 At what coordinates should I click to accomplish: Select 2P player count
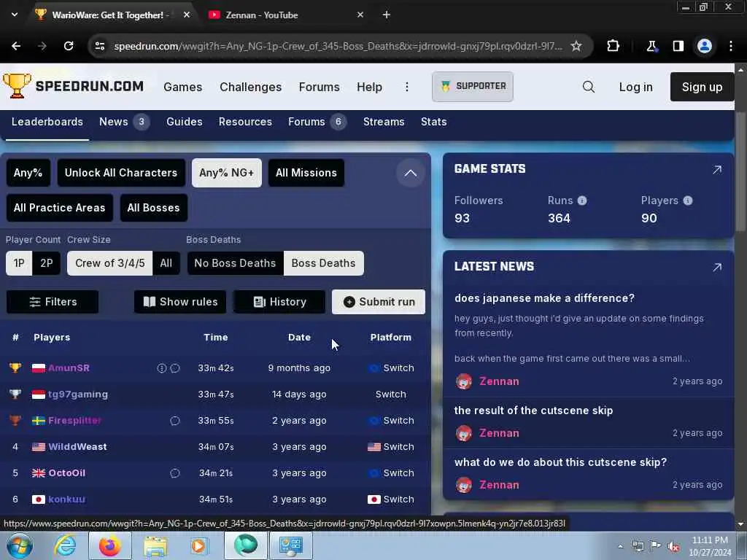pos(46,262)
